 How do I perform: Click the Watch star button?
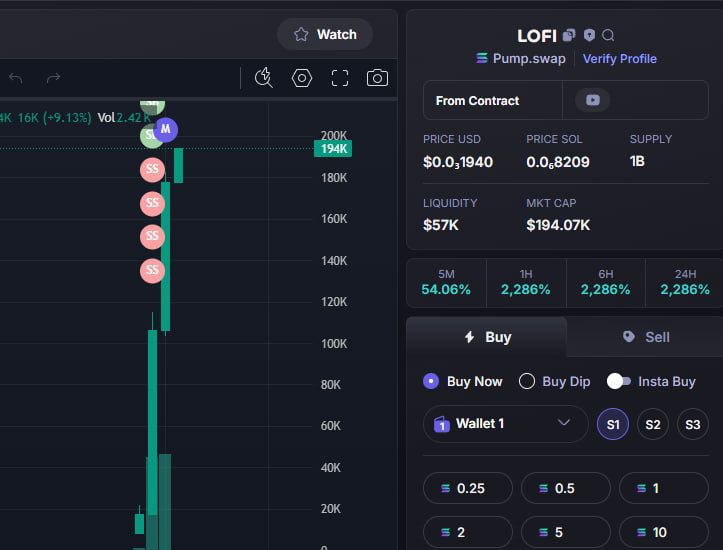coord(325,35)
